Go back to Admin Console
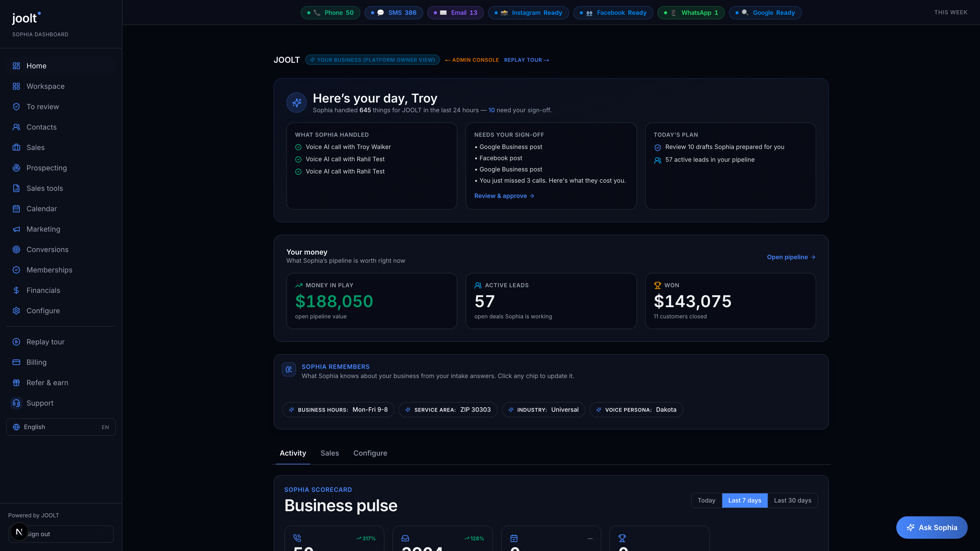 tap(472, 60)
